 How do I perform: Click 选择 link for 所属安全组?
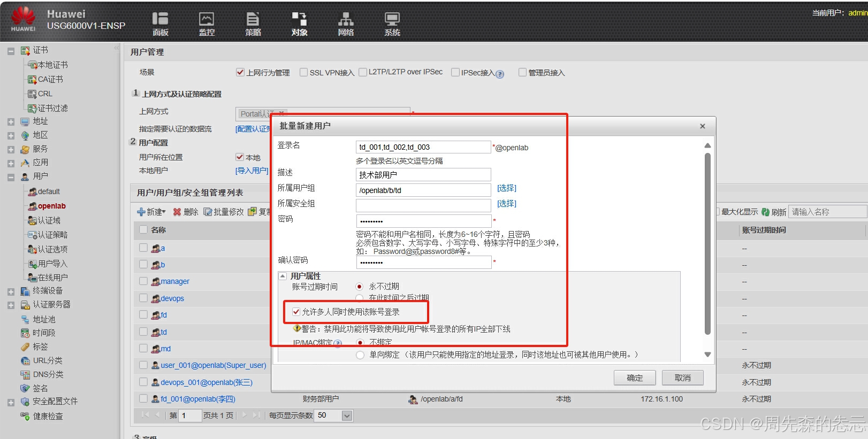click(507, 204)
